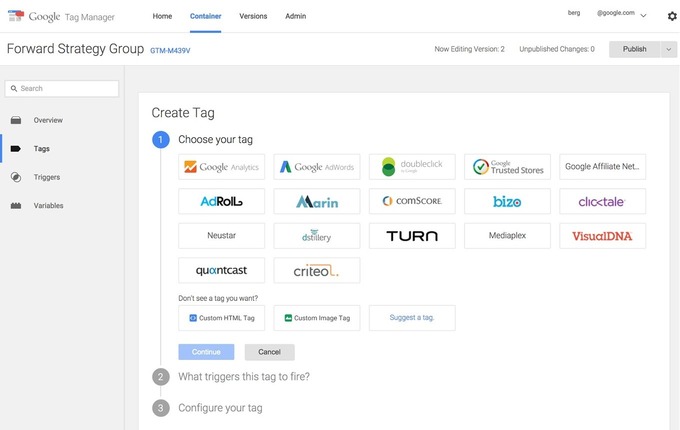Choose the Mediaplex tag tile
The image size is (680, 430).
coord(507,236)
